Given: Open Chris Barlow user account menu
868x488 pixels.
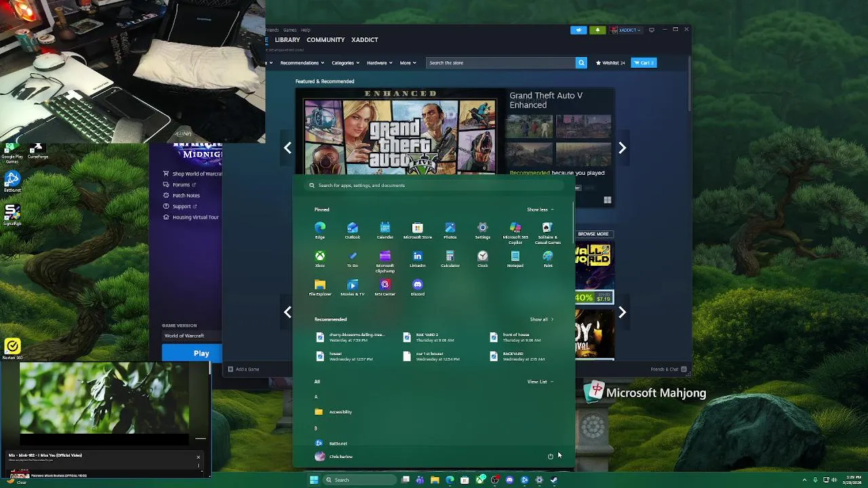Looking at the screenshot, I should [334, 456].
